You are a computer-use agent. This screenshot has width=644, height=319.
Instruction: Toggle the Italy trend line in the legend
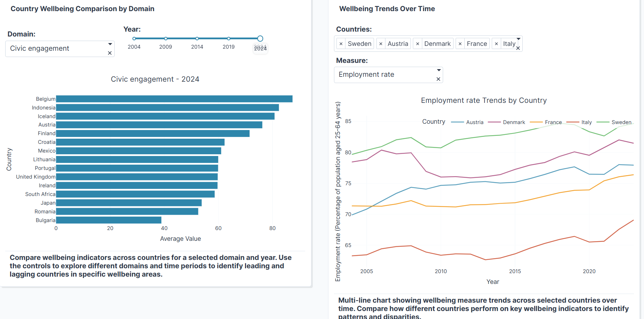(586, 122)
